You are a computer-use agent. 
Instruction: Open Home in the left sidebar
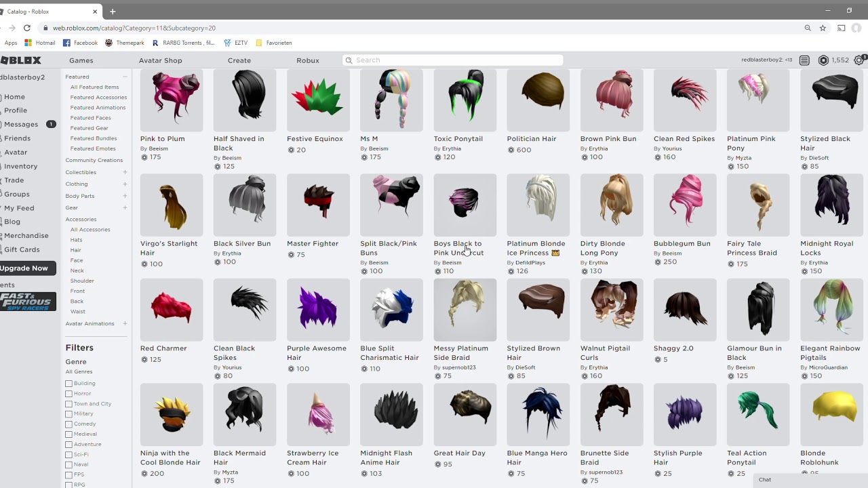click(14, 97)
